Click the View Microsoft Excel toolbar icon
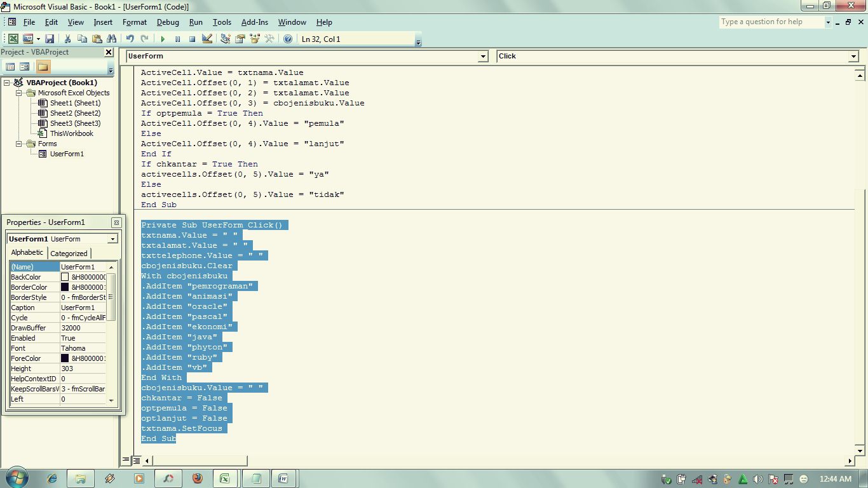The height and width of the screenshot is (488, 868). 13,39
